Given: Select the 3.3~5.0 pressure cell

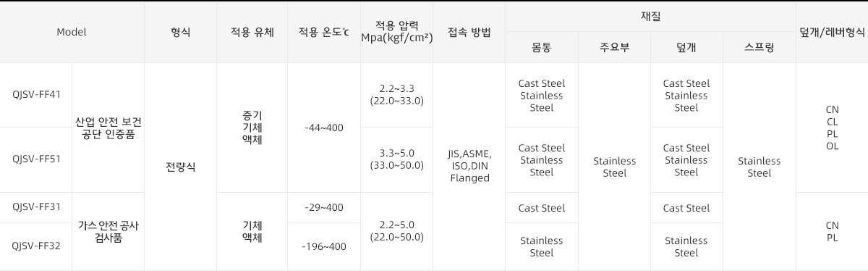Looking at the screenshot, I should (x=396, y=159).
